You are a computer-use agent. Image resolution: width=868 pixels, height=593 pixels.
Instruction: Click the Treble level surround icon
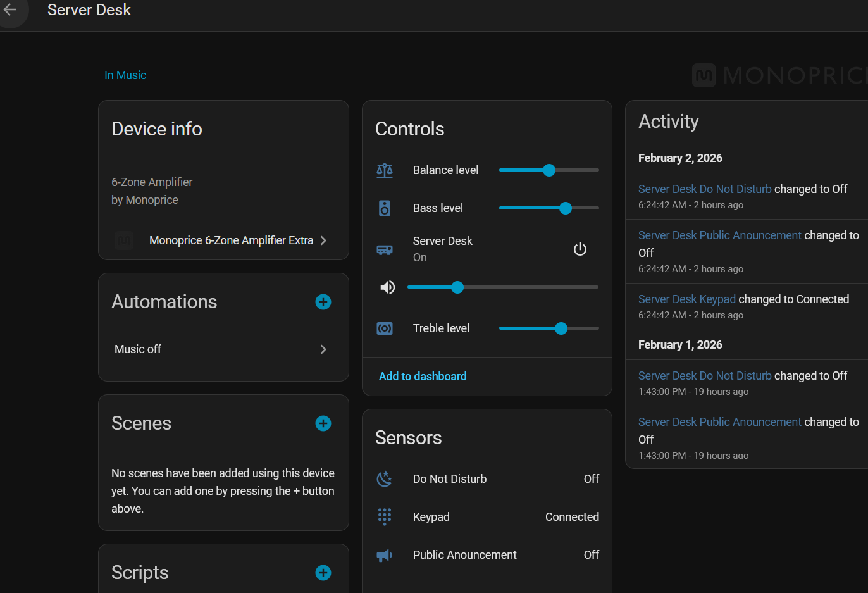385,328
